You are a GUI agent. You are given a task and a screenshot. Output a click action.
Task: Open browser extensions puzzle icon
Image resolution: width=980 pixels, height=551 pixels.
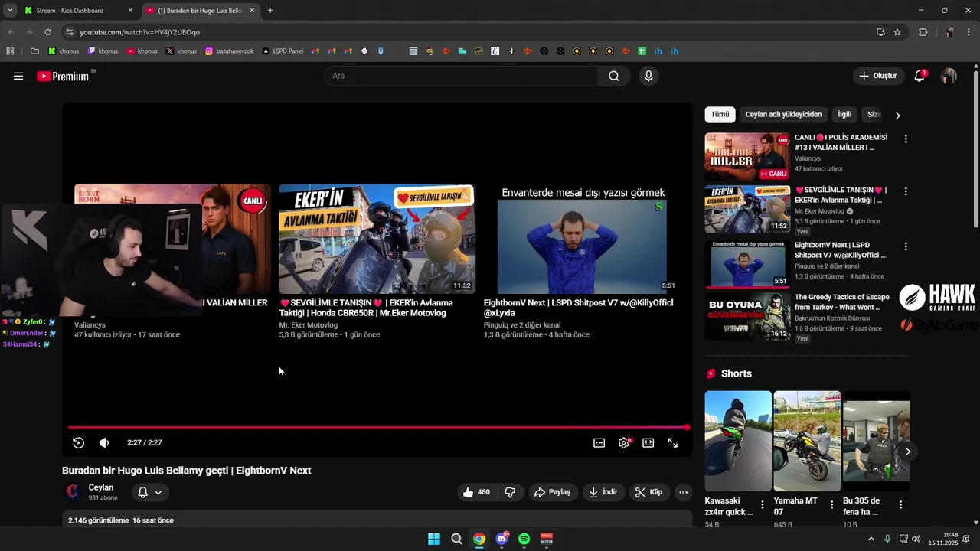pyautogui.click(x=923, y=32)
